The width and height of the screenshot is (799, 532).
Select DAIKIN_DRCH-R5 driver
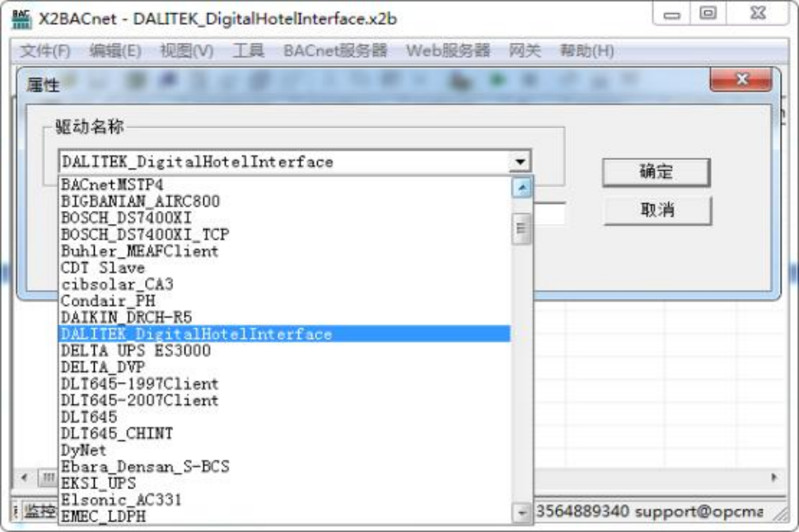click(x=284, y=317)
